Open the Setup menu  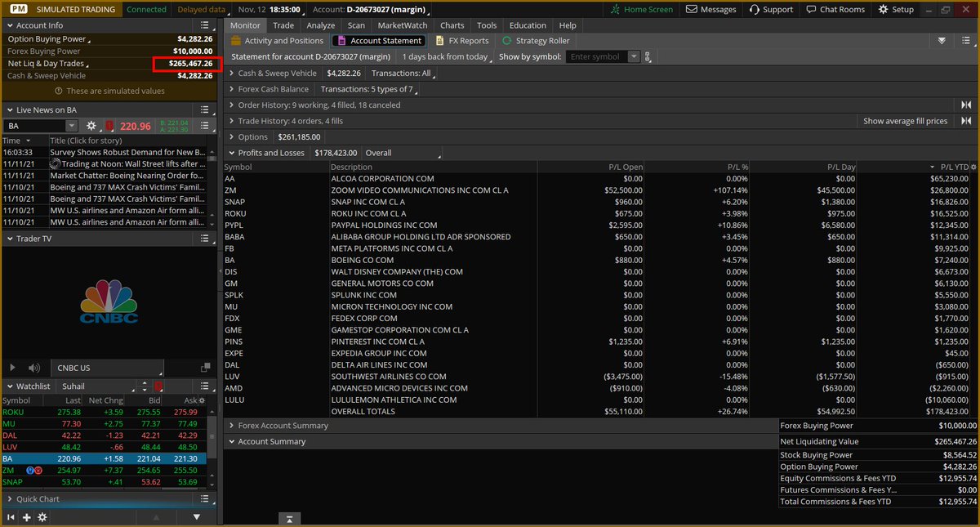pos(896,9)
